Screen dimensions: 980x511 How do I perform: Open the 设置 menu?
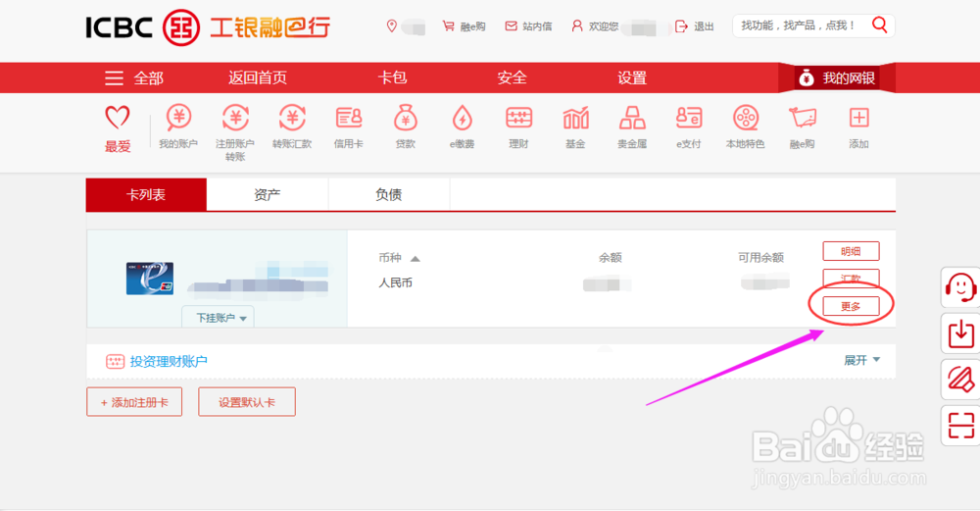[632, 77]
